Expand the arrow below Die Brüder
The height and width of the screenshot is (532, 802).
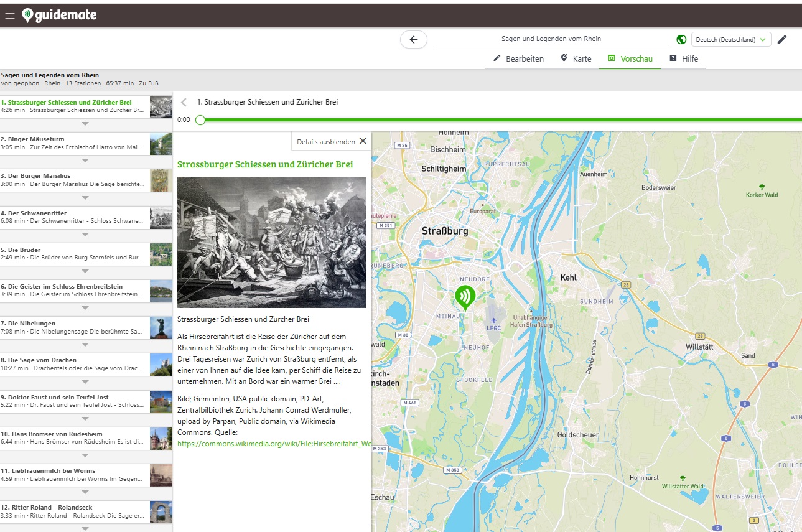(x=86, y=271)
